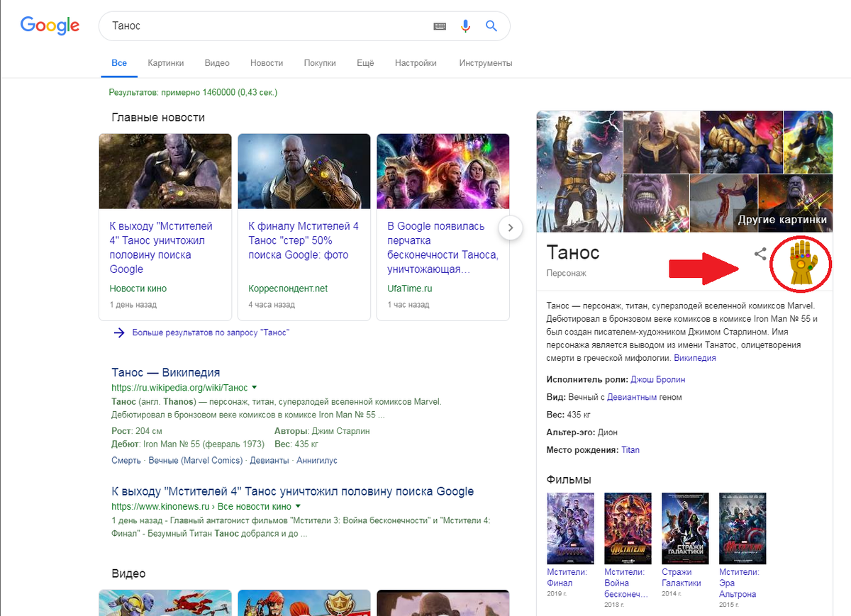Open Девиантным link in knowledge panel
The height and width of the screenshot is (616, 851).
[x=632, y=397]
